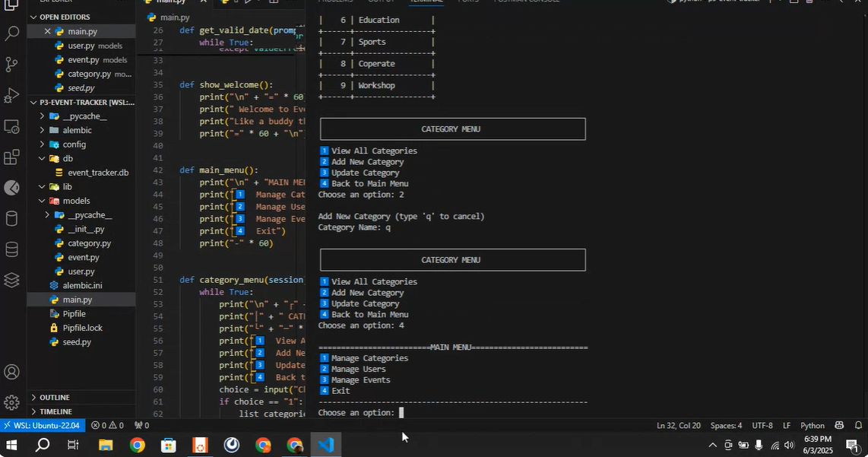This screenshot has width=868, height=457.
Task: Expand the Outline section
Action: (x=54, y=398)
